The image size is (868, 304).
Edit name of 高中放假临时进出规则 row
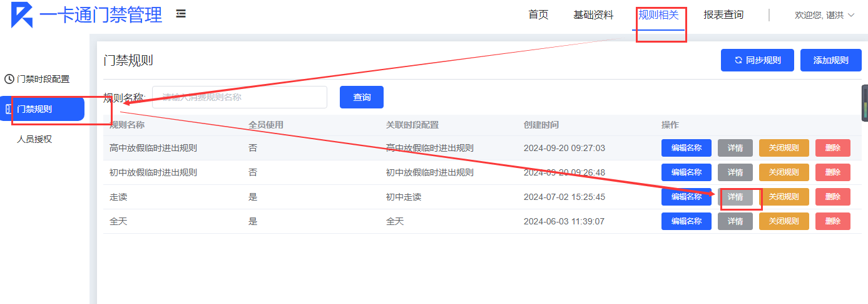point(686,148)
